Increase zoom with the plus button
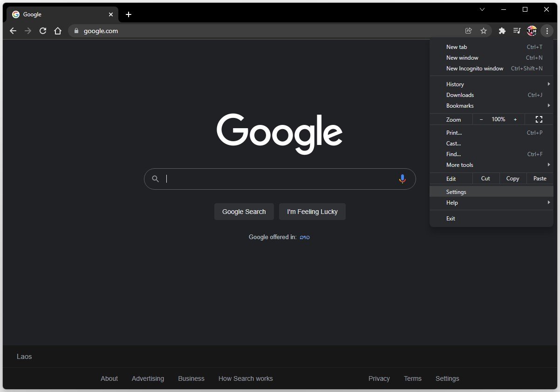This screenshot has height=392, width=560. pyautogui.click(x=515, y=119)
